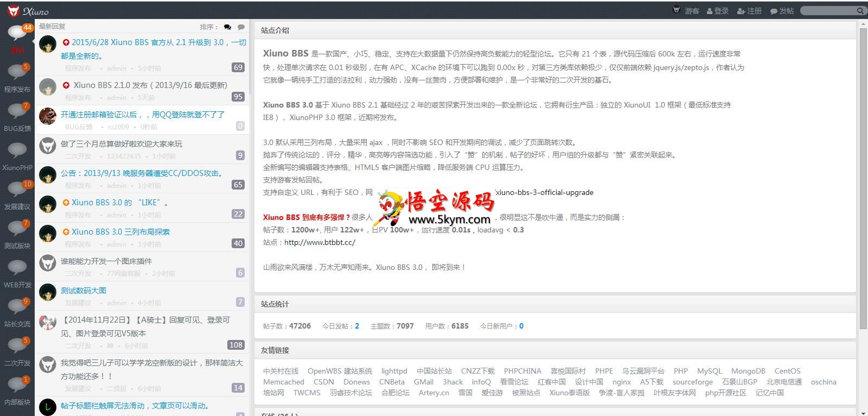Open the 程序发布 forum bubble icon
Image resolution: width=868 pixels, height=416 pixels.
point(17,72)
